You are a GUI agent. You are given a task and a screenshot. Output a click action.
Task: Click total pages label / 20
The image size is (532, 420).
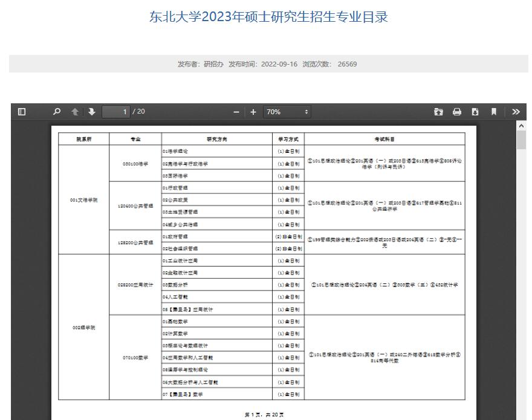click(x=138, y=112)
